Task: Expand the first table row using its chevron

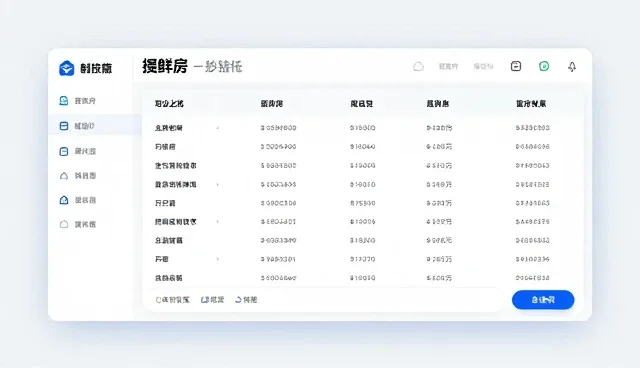Action: [218, 128]
